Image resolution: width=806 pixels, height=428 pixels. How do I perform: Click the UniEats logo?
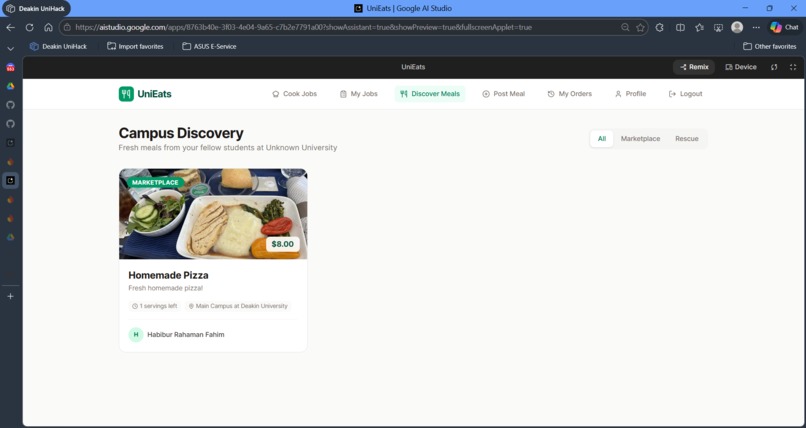pyautogui.click(x=145, y=94)
